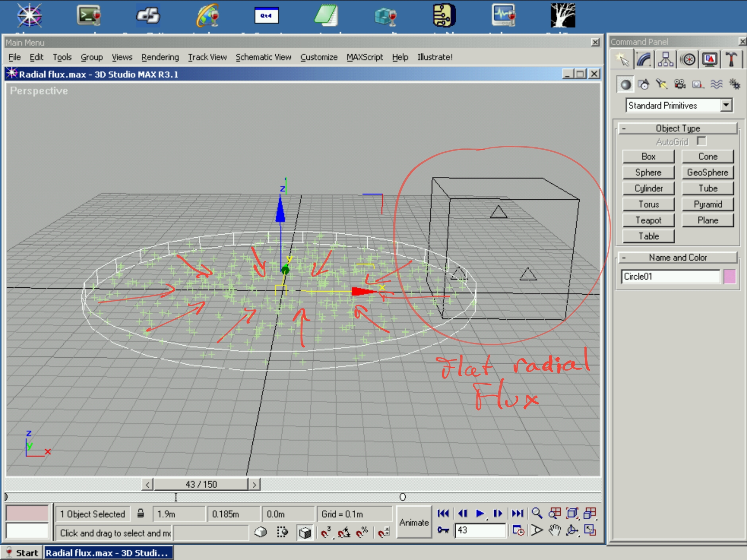Toggle the selection lock padlock

[140, 514]
